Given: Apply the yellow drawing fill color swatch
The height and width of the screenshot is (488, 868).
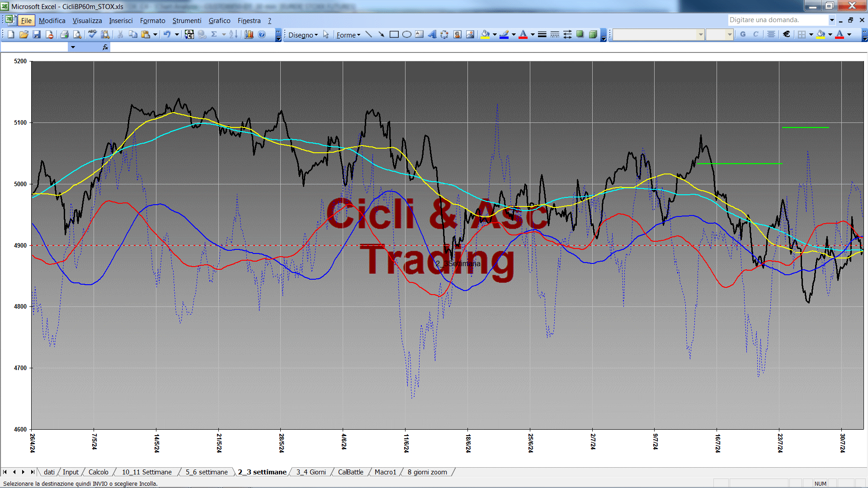Looking at the screenshot, I should pyautogui.click(x=486, y=34).
